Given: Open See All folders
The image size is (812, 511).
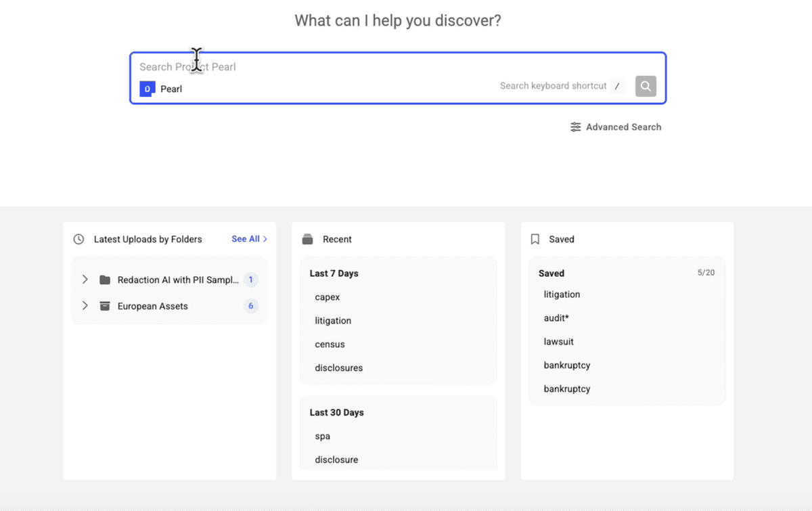Looking at the screenshot, I should click(x=246, y=239).
